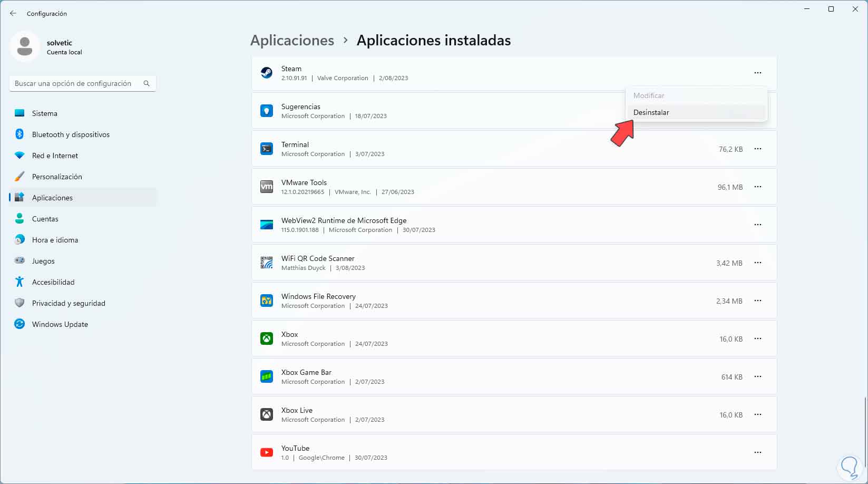The width and height of the screenshot is (868, 484).
Task: Click the VMware Tools app name
Action: pyautogui.click(x=304, y=182)
